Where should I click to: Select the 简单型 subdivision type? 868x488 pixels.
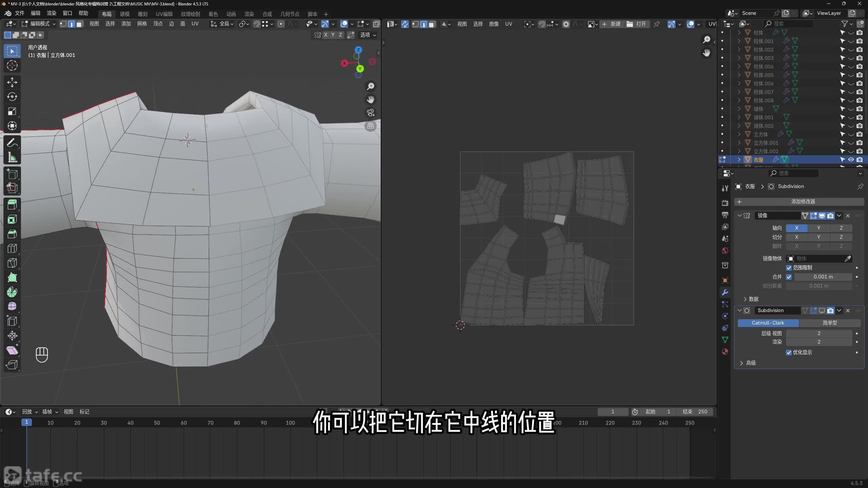(x=830, y=323)
